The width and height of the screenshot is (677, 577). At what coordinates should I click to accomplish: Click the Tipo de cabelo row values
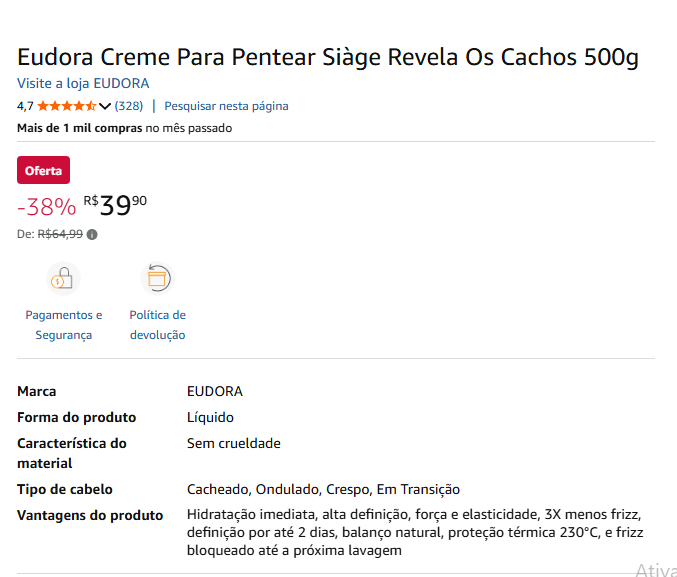[323, 489]
